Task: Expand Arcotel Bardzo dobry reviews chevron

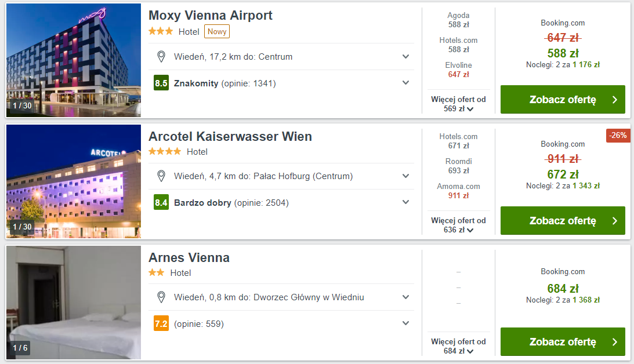Action: click(405, 202)
